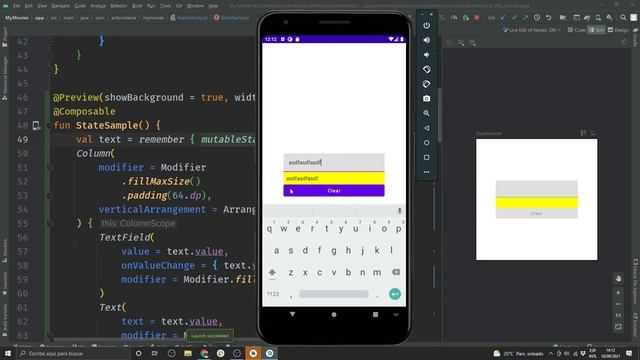Lower emulator volume with volume down icon
Viewport: 640px width, 360px height.
[427, 55]
